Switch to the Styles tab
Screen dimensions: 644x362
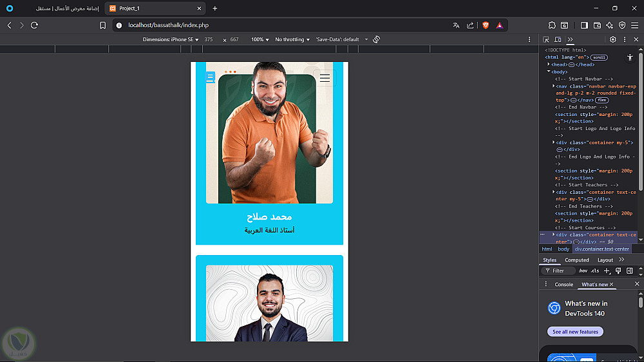point(549,260)
